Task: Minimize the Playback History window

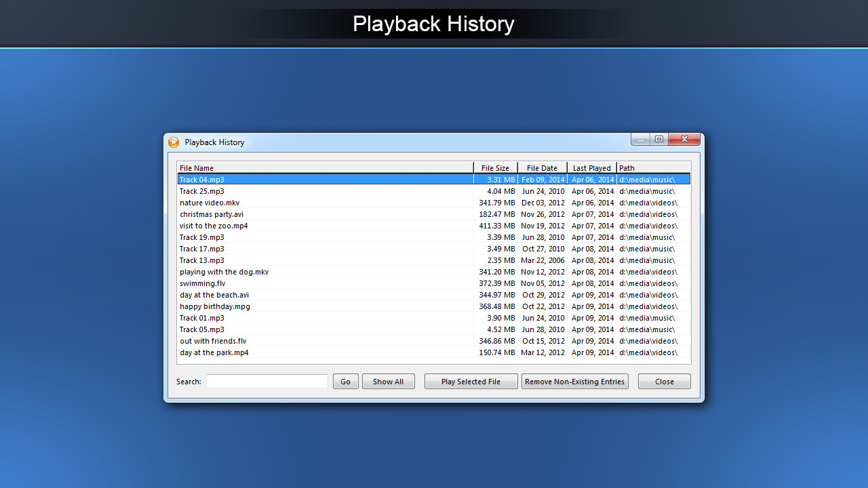Action: [x=639, y=139]
